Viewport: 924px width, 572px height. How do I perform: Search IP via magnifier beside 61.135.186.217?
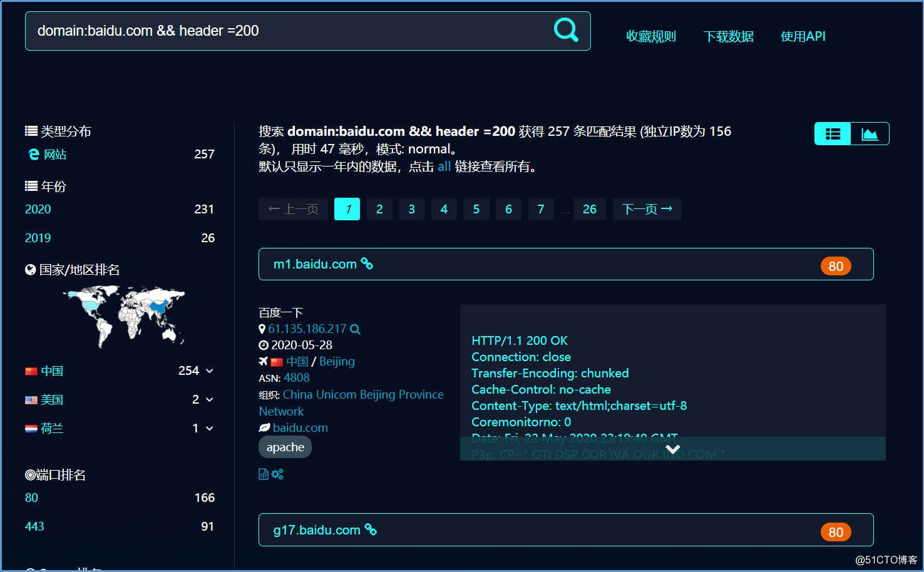(355, 329)
